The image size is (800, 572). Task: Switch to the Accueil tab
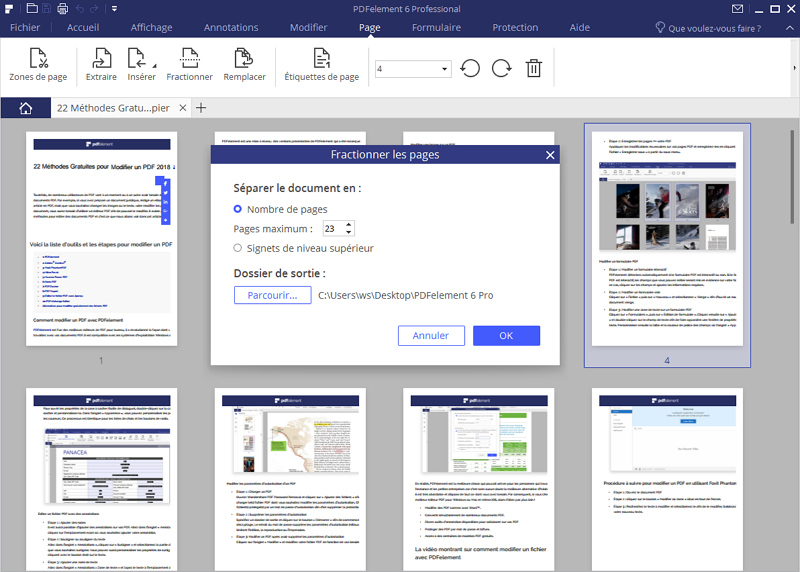click(83, 28)
